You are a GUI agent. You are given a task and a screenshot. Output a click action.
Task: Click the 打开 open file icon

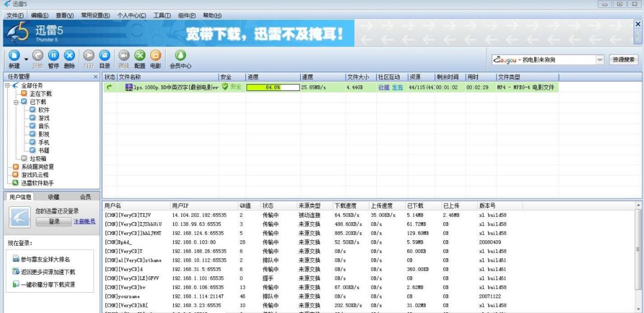pyautogui.click(x=89, y=55)
